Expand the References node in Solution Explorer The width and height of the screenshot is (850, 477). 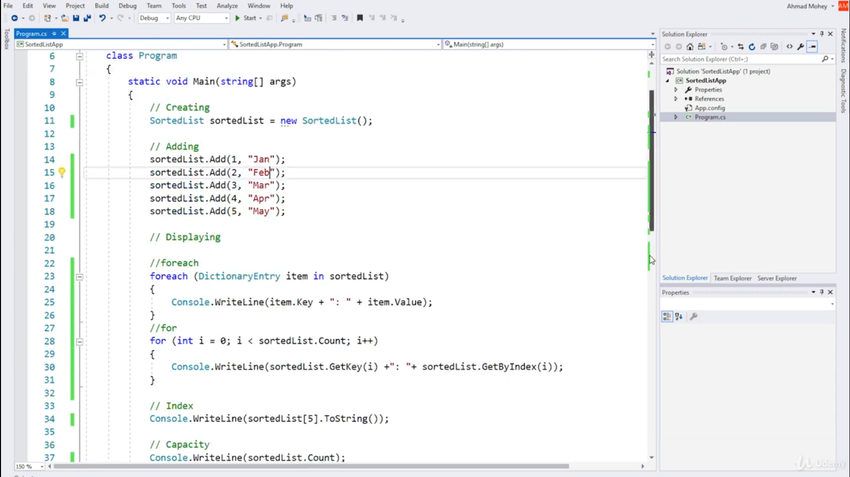click(x=676, y=99)
